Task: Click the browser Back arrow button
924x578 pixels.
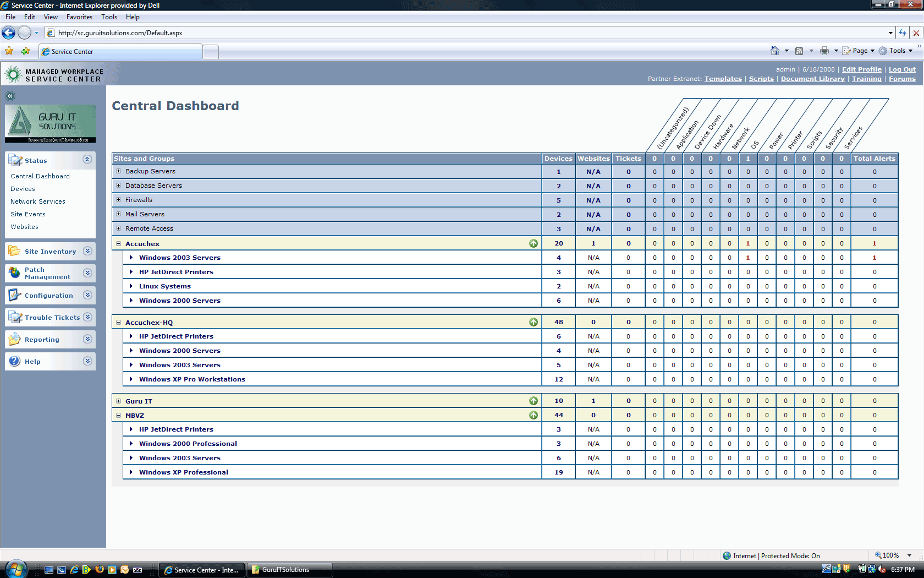Action: 9,33
